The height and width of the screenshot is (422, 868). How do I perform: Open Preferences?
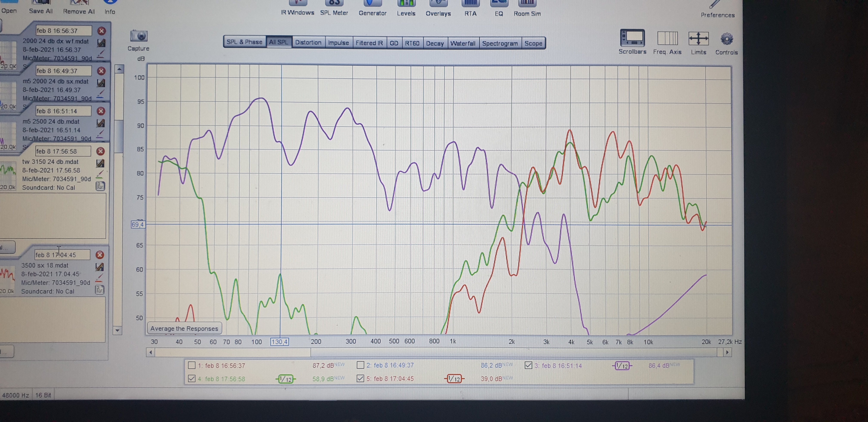click(x=718, y=9)
